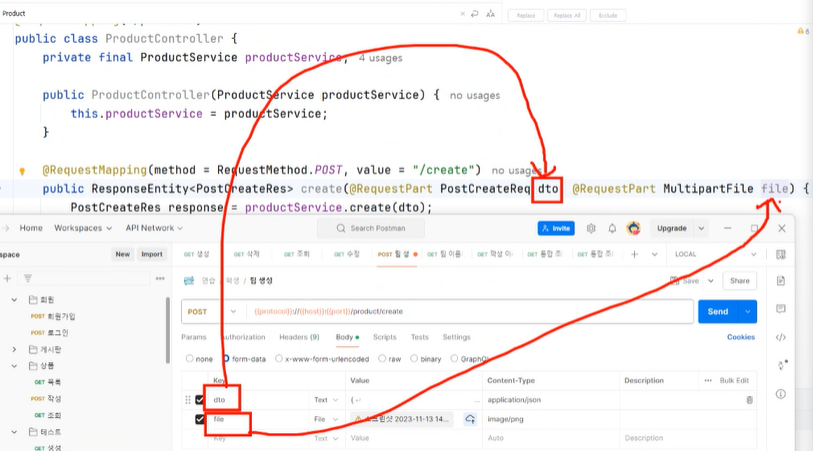Open the POST 작성 request
Viewport: 813px width, 451px height.
[x=46, y=399]
